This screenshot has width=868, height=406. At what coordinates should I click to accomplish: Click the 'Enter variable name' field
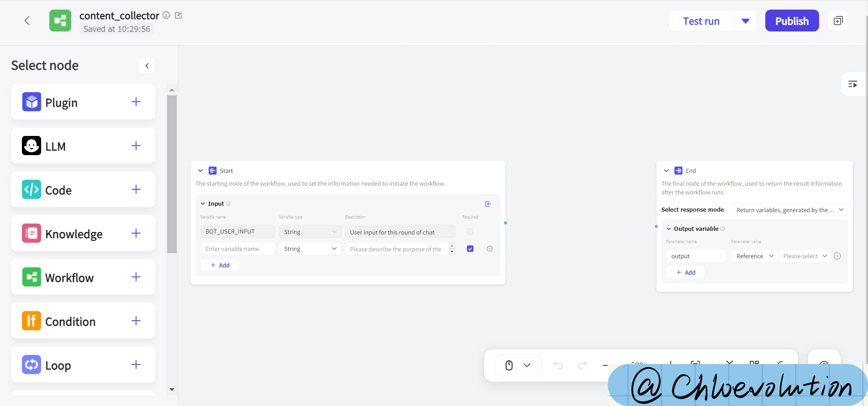(237, 249)
